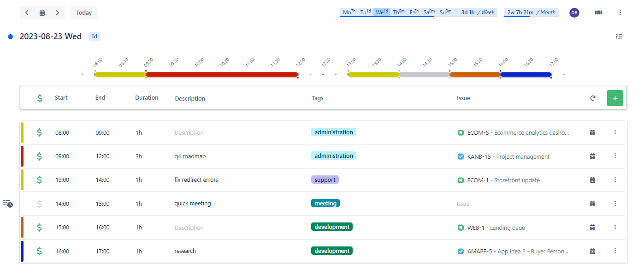
Task: Click the calendar icon on q4 roadmap row
Action: coord(593,156)
